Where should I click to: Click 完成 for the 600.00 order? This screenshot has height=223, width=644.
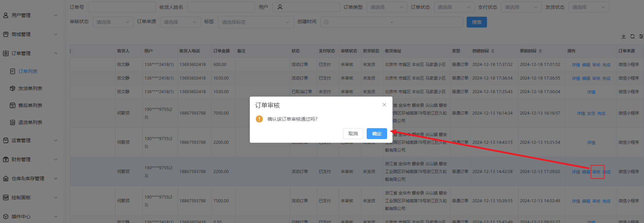[x=606, y=65]
